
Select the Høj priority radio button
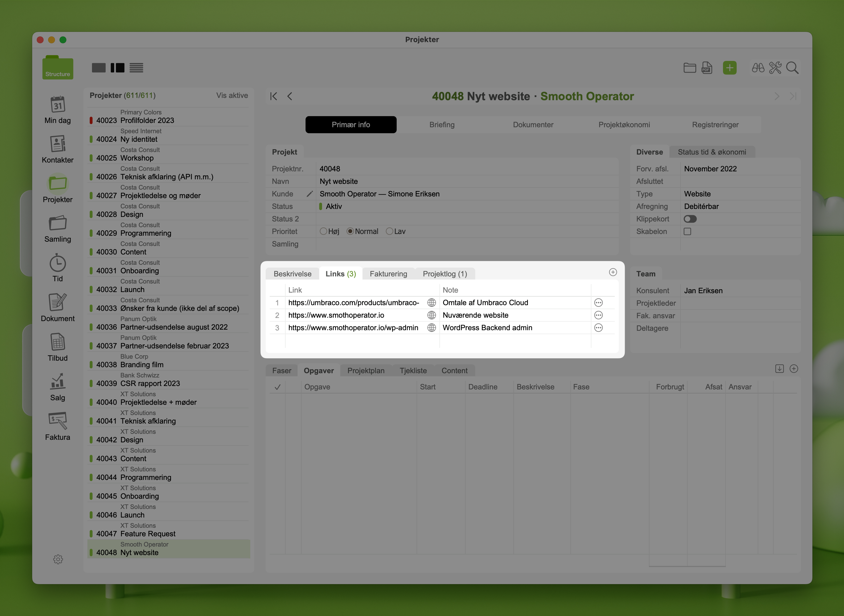(x=323, y=231)
